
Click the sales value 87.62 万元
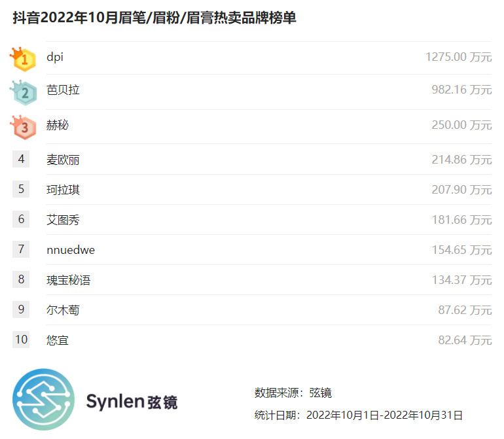point(465,310)
